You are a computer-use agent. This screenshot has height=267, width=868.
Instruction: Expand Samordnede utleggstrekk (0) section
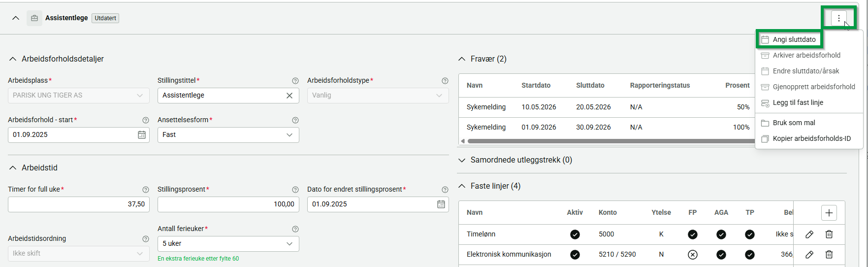click(462, 160)
